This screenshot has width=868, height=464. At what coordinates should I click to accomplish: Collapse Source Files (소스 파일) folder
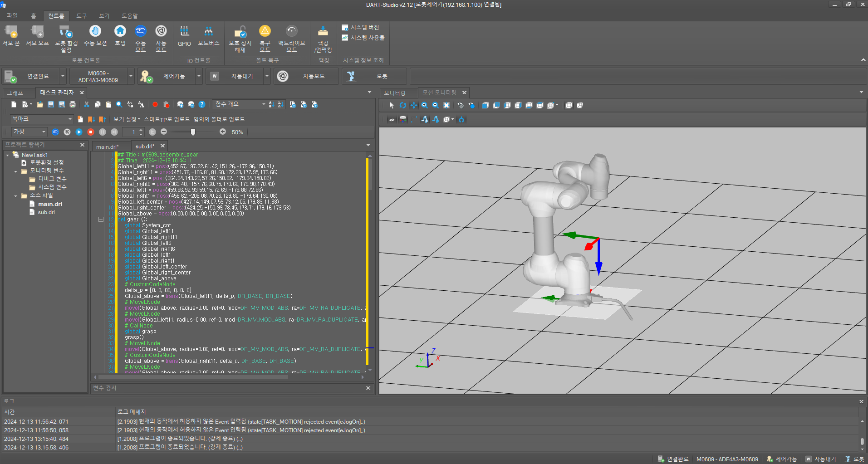[x=16, y=196]
